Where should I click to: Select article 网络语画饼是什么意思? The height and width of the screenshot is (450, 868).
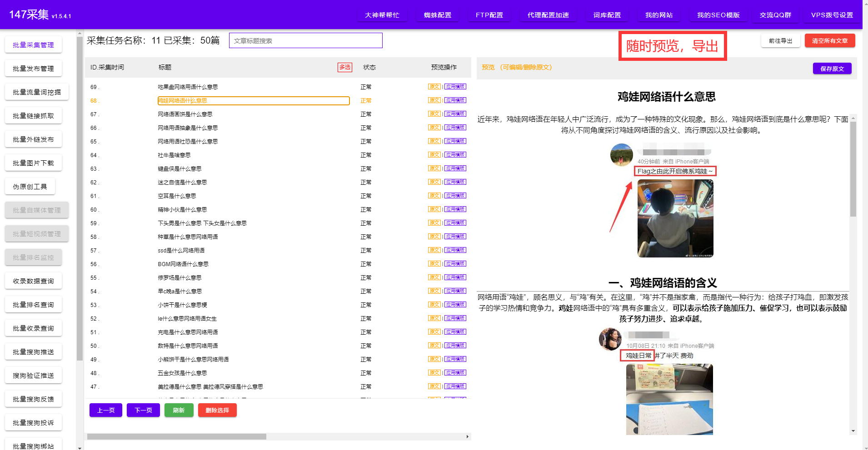(x=185, y=114)
